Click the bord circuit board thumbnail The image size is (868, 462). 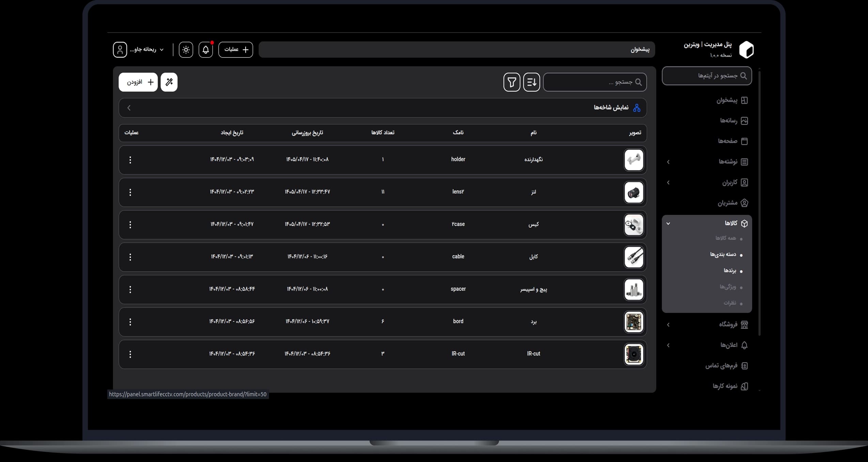(634, 322)
